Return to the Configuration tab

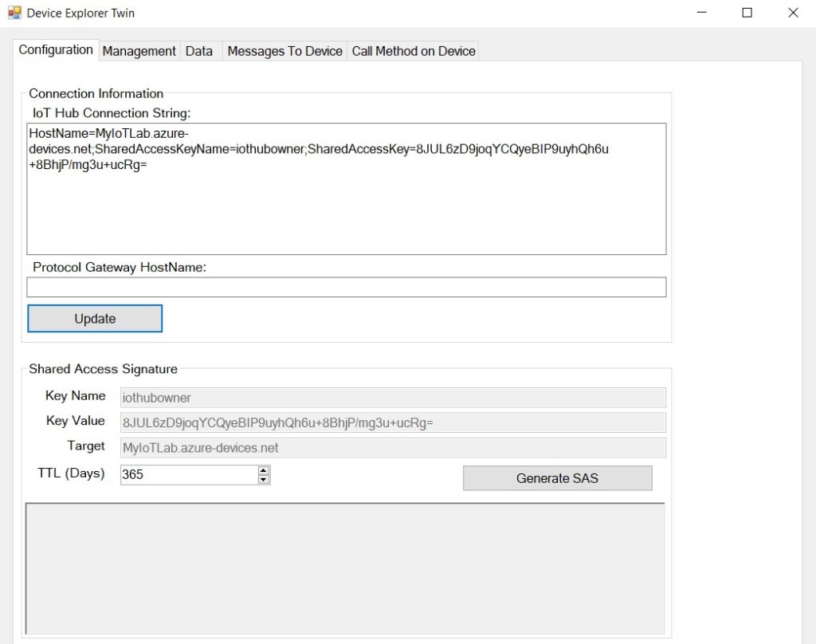[x=55, y=49]
